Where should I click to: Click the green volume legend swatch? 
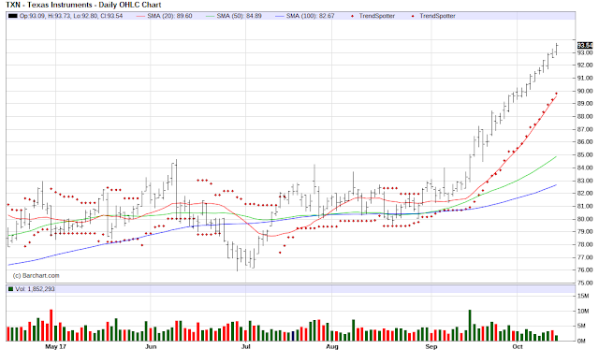[x=10, y=289]
